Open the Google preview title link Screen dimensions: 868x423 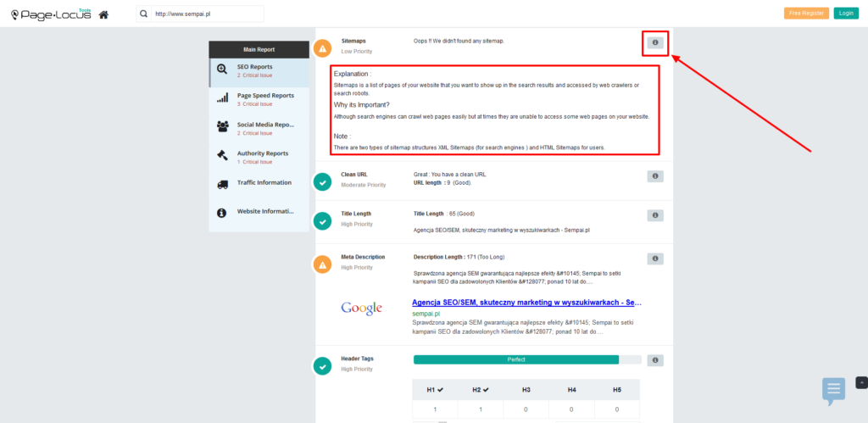pos(526,303)
